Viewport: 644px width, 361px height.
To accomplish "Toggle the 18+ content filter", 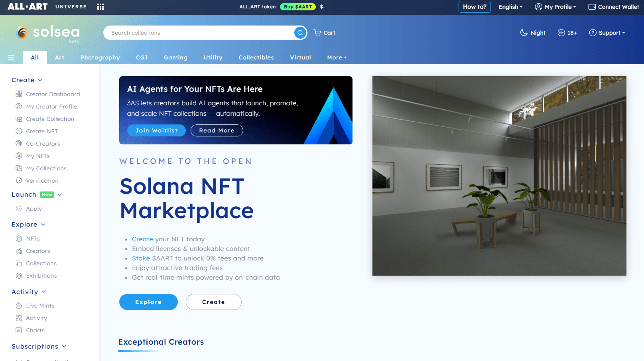I will pos(567,33).
